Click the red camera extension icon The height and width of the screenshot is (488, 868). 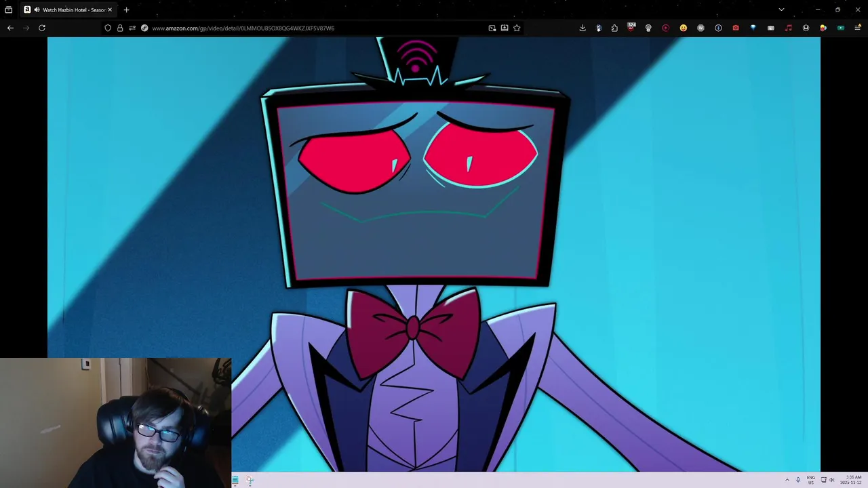pos(736,28)
